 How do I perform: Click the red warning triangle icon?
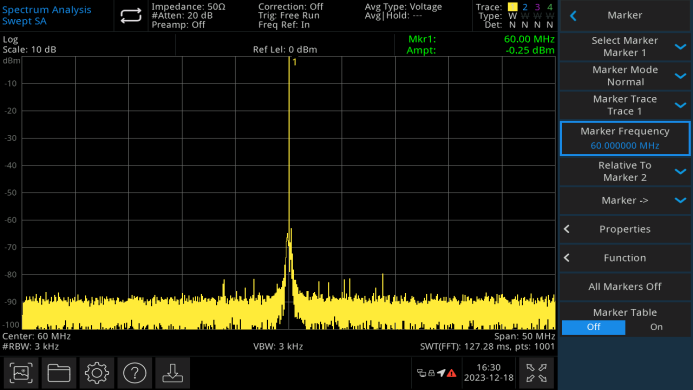click(x=451, y=373)
